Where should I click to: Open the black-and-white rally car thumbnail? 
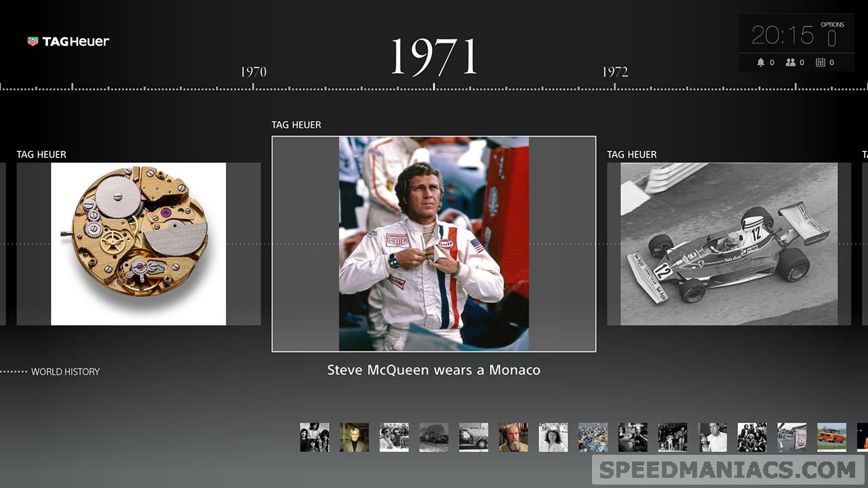434,437
